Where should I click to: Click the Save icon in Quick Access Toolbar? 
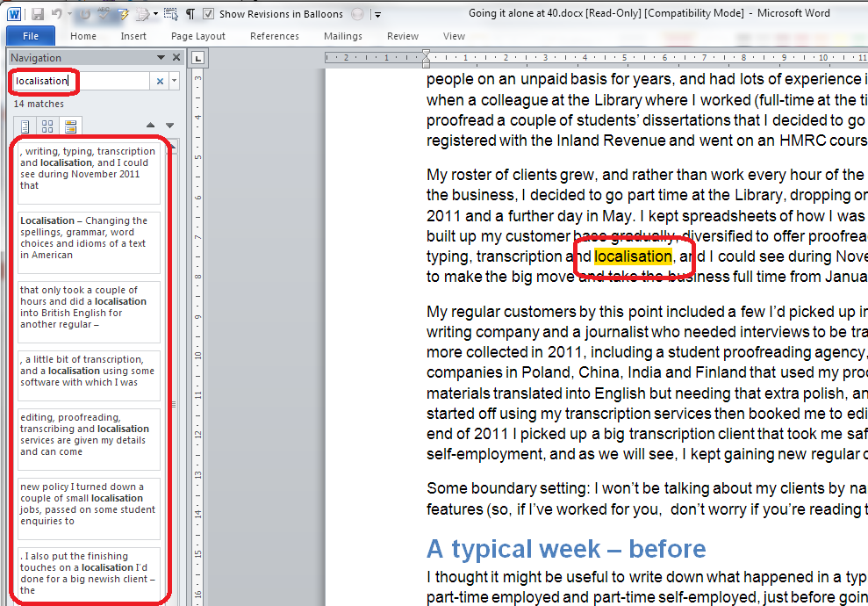click(38, 14)
